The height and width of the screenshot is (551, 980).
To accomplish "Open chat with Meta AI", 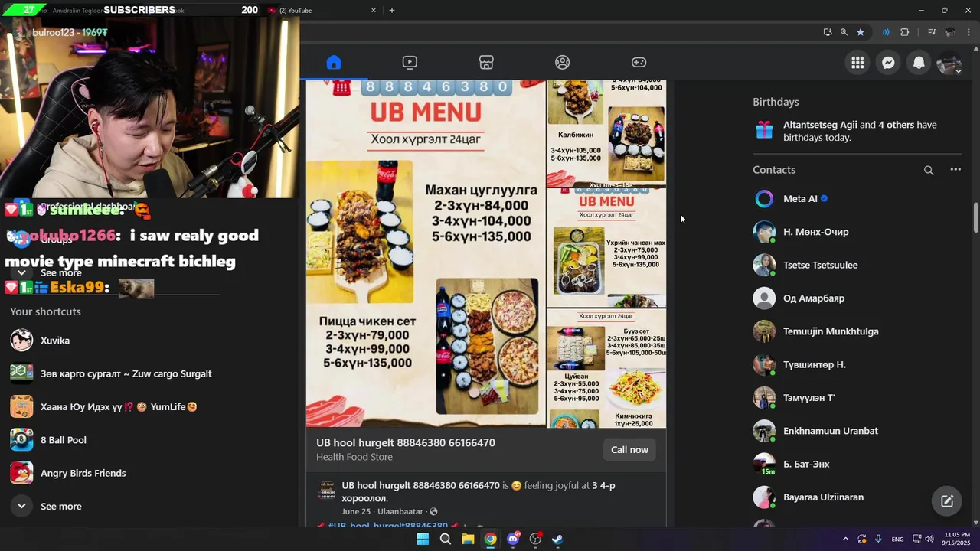I will point(857,199).
